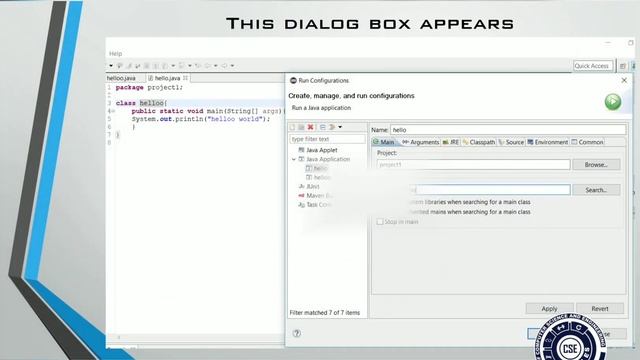Click Open Perspective icon beside Quick Access
Viewport: 640px width, 360px height.
click(623, 66)
